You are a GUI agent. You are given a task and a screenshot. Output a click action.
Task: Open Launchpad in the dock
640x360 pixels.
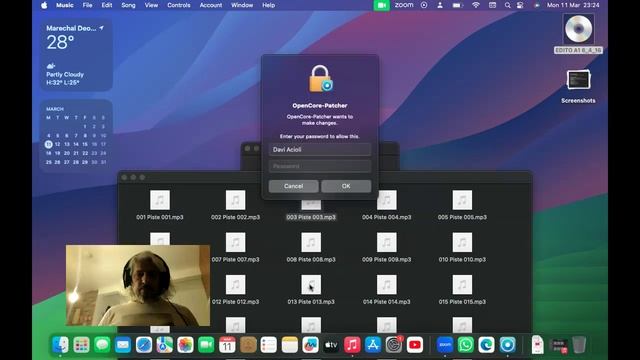[81, 345]
